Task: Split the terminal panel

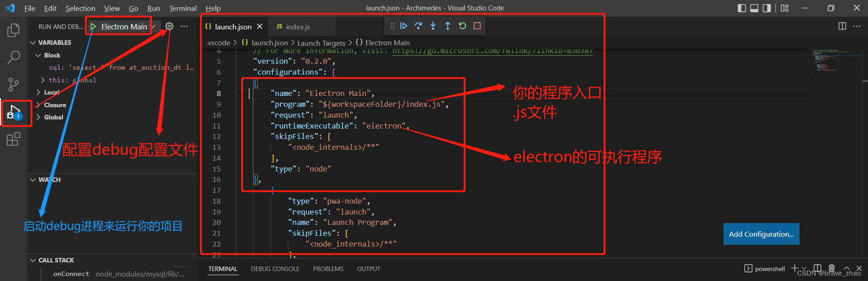Action: (x=817, y=268)
